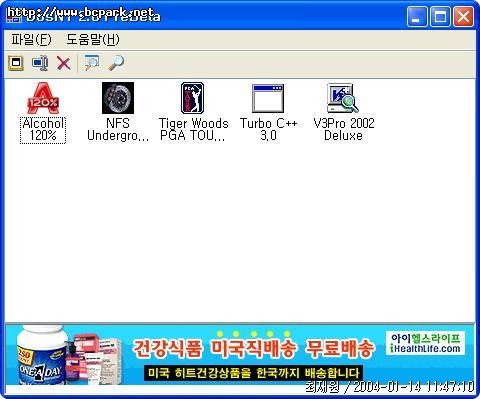Click the black 미국 히트건강상품 banner strip

coord(254,373)
